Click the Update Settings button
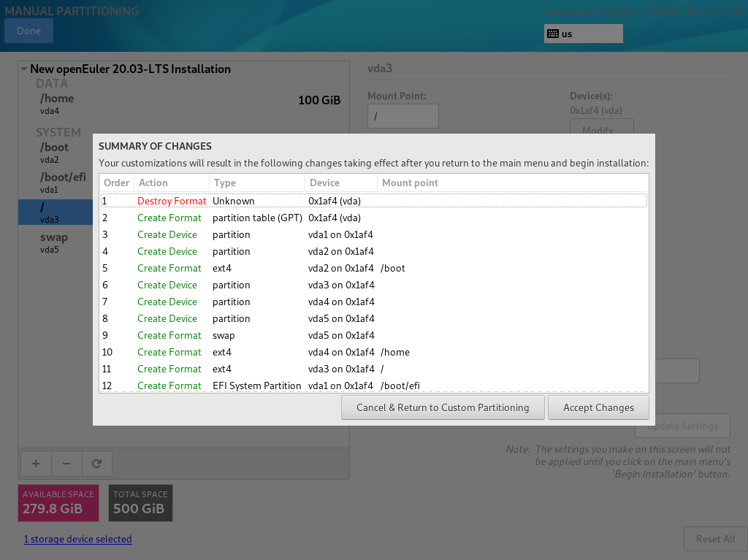 (x=683, y=426)
